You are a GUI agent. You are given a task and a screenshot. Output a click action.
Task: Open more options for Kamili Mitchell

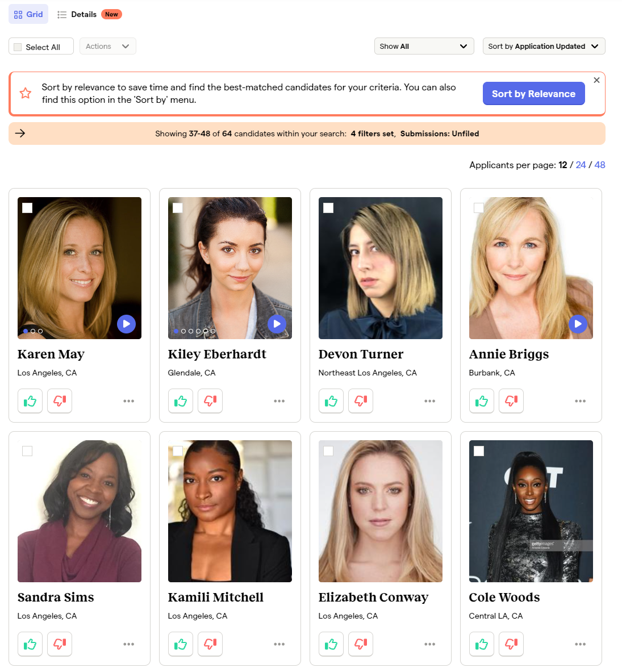279,644
